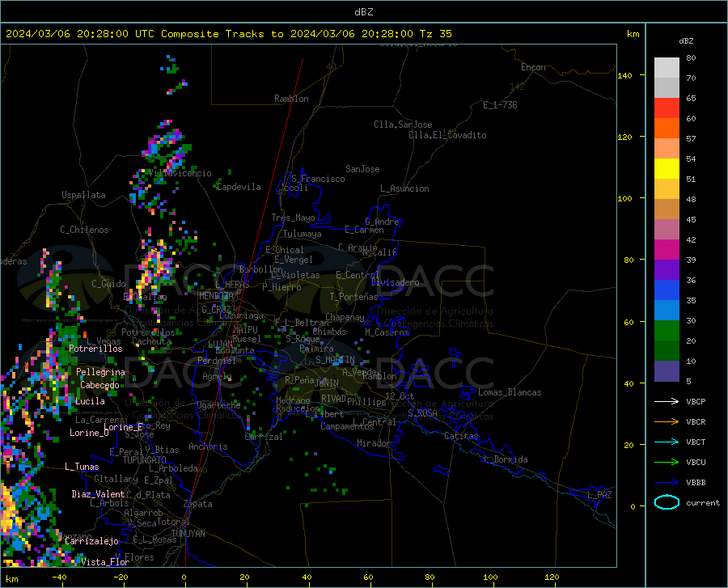Click the TUNUYAN map label

pos(188,534)
